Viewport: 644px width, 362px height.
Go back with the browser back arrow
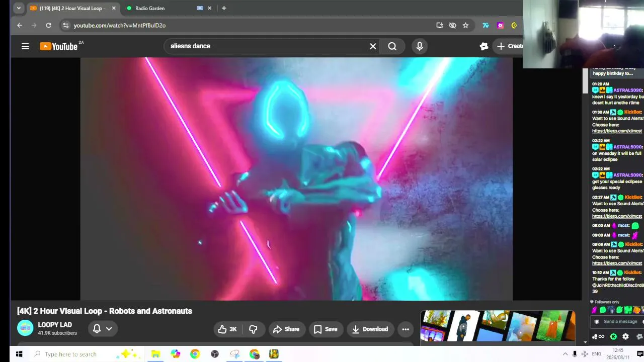(20, 25)
